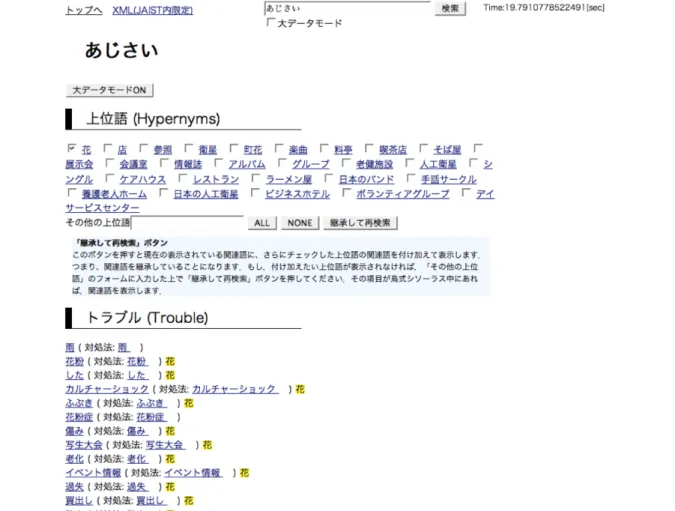Enable the 参照 checkbox

point(144,149)
